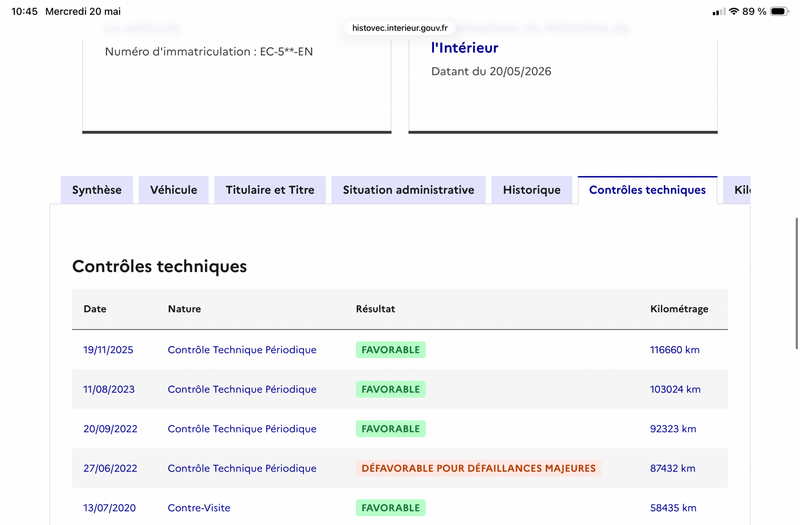Tap the cellular signal bars icon
Viewport: 800px width, 525px height.
click(718, 12)
